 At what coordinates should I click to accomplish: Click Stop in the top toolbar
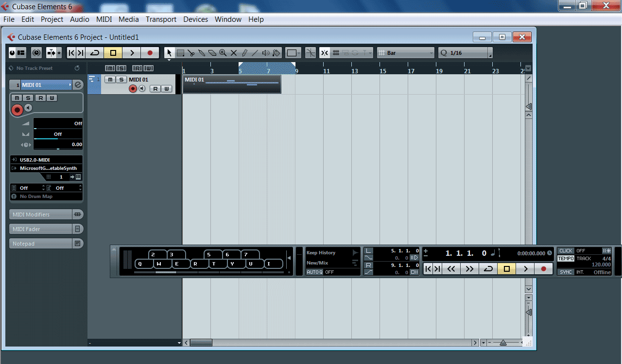click(x=113, y=53)
